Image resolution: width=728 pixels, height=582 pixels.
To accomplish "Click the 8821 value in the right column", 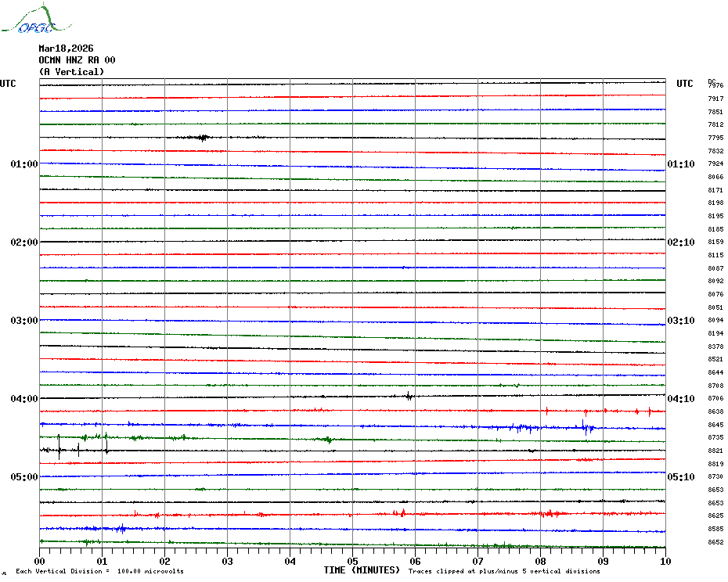I will pos(715,451).
